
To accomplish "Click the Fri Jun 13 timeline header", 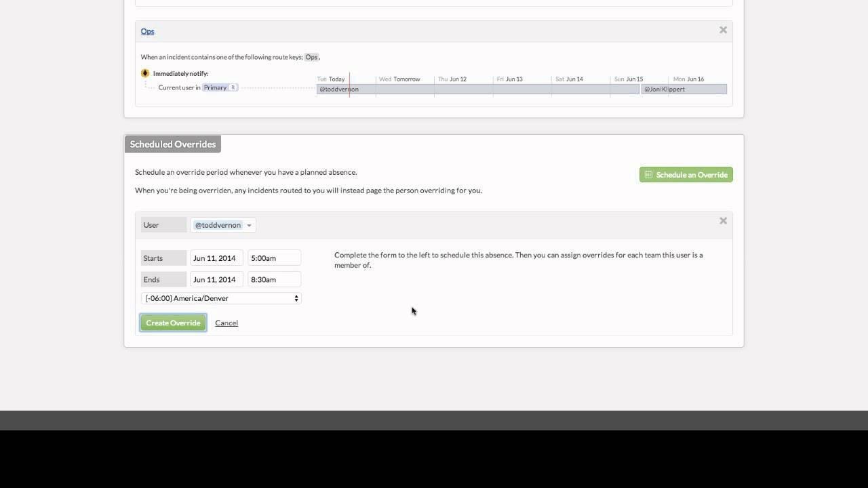I will click(509, 79).
